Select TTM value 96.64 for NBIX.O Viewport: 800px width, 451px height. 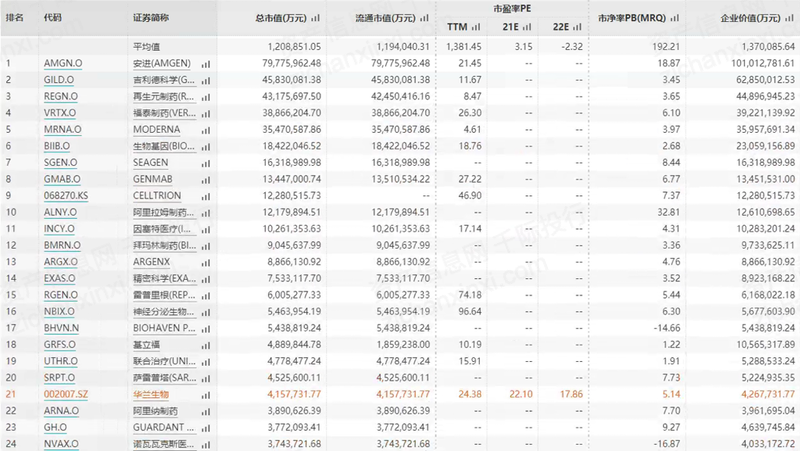pyautogui.click(x=470, y=311)
